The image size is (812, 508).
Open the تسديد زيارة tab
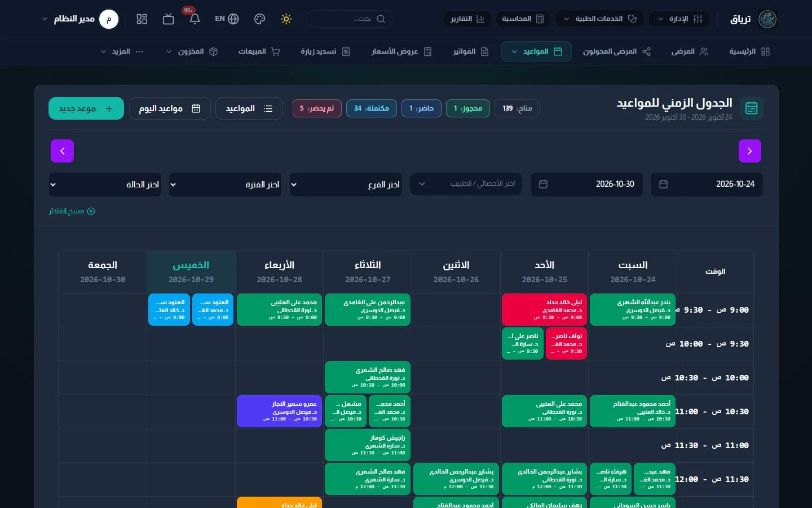(x=325, y=51)
